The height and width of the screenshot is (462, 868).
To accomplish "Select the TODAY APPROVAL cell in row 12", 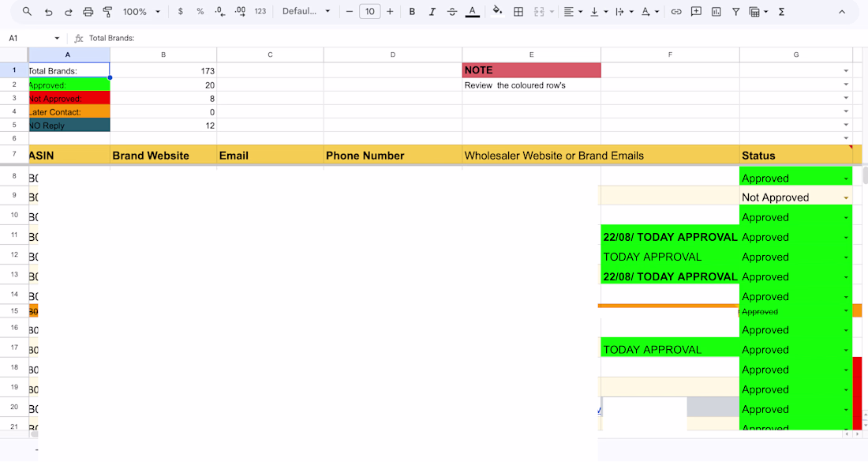I will pyautogui.click(x=670, y=257).
